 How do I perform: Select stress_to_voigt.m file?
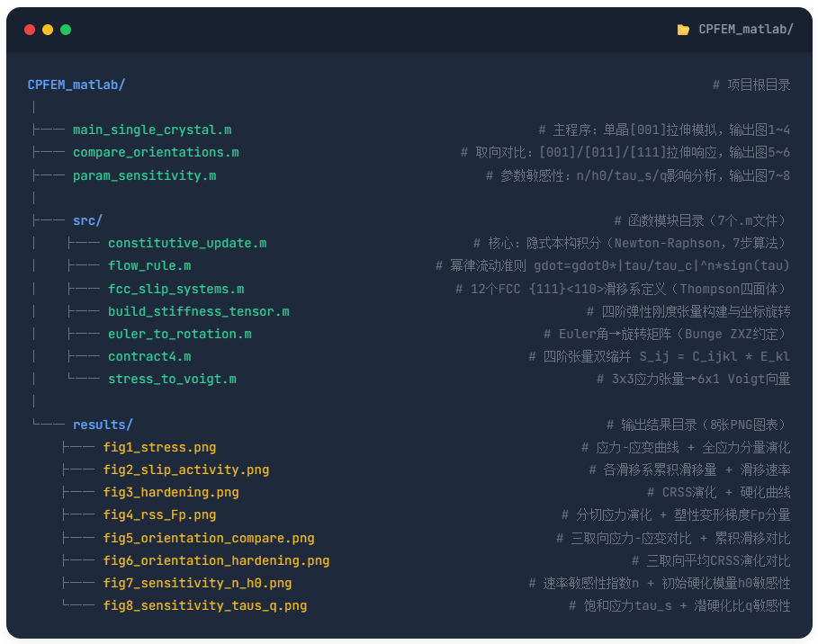click(x=172, y=380)
